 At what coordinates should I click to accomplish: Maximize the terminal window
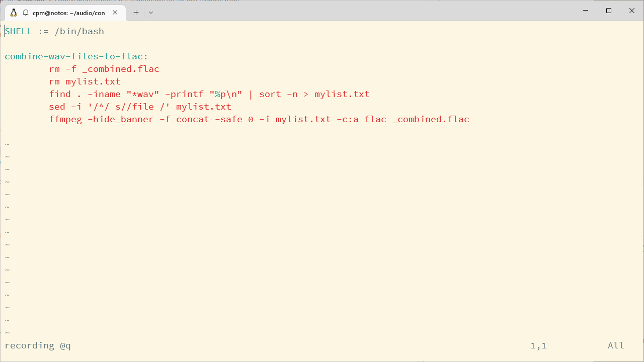609,11
